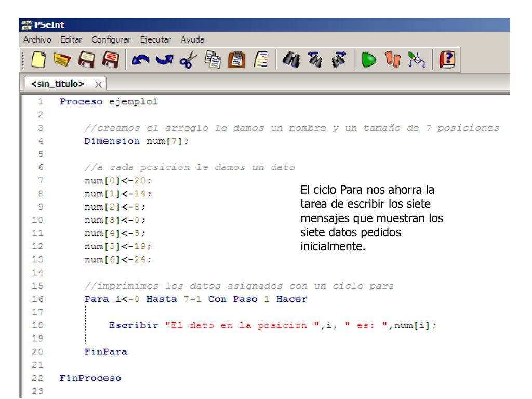Open Find with the binoculars icon
The height and width of the screenshot is (399, 532).
(291, 60)
